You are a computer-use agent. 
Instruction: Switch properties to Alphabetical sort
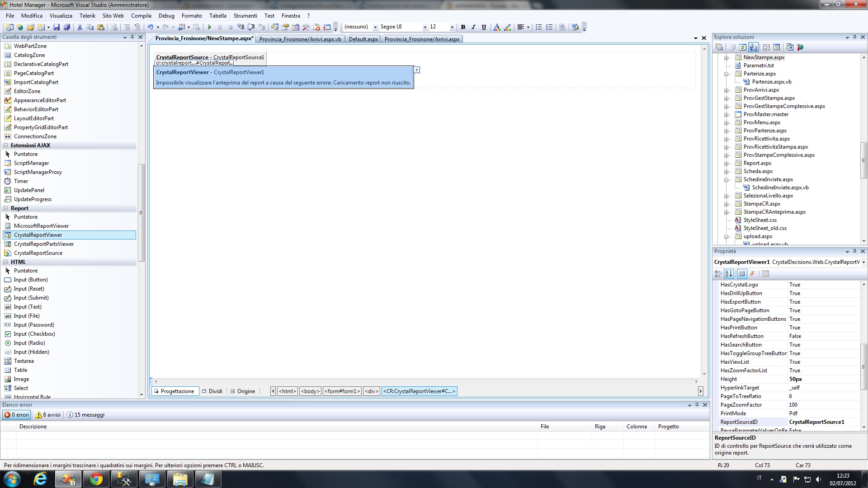(x=729, y=274)
